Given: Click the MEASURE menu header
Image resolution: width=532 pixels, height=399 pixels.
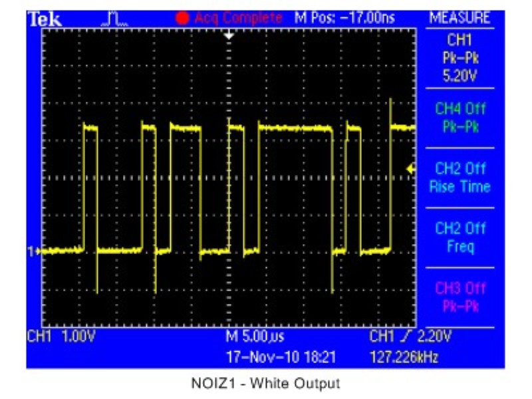Looking at the screenshot, I should 460,19.
